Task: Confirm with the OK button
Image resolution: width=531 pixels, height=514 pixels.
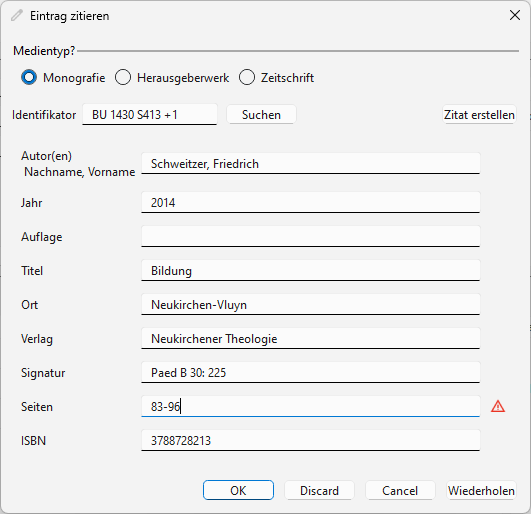Action: click(238, 490)
